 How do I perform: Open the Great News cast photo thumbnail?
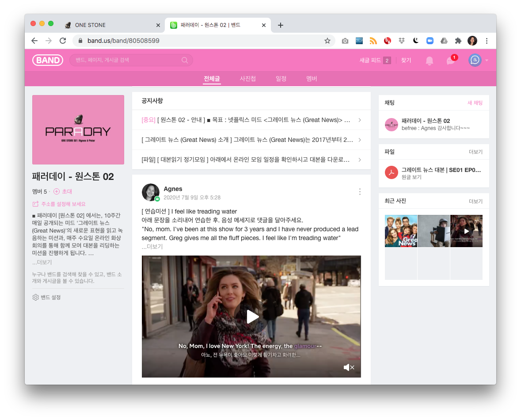point(401,230)
